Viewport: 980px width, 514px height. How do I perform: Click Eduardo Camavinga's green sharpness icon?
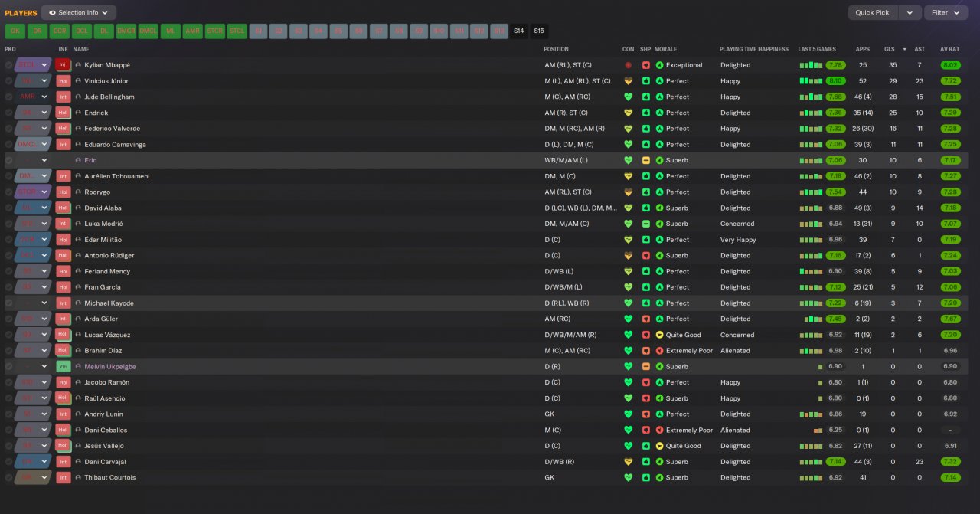click(x=645, y=144)
